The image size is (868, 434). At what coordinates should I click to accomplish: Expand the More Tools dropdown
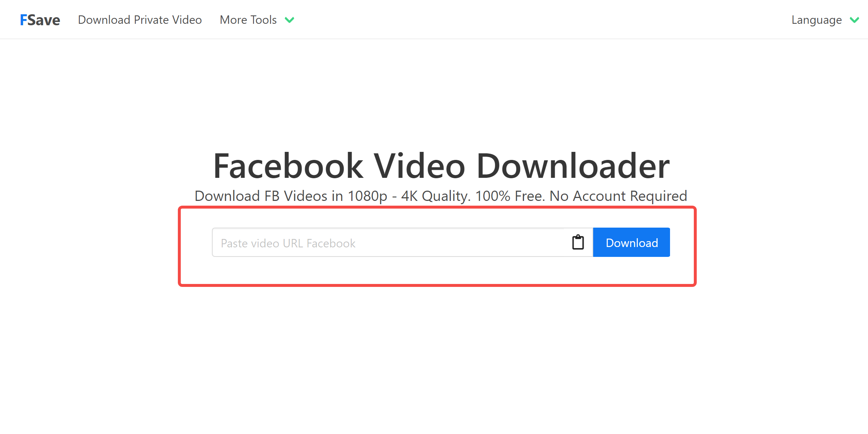click(257, 20)
